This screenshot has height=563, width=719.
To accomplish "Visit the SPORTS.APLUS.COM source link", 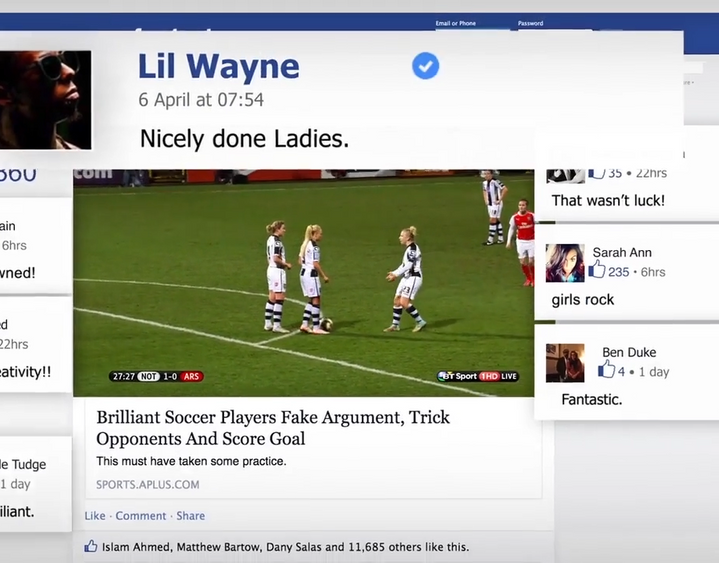I will coord(148,485).
